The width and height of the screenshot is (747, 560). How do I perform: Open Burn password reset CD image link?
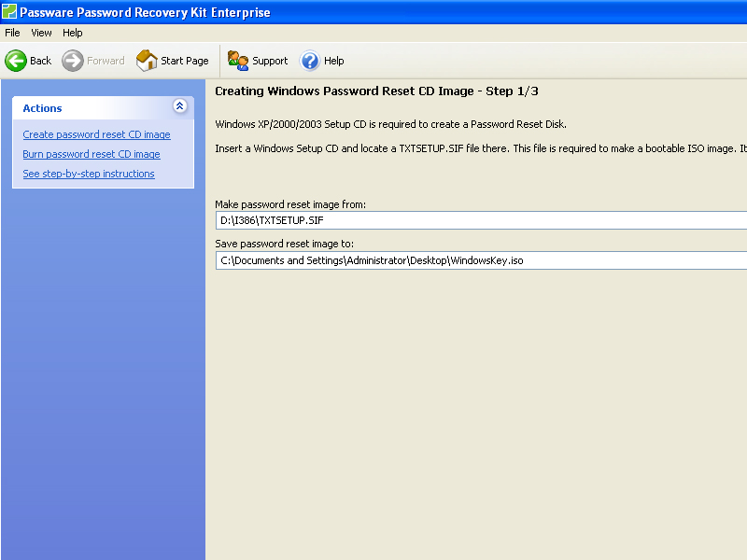point(92,154)
